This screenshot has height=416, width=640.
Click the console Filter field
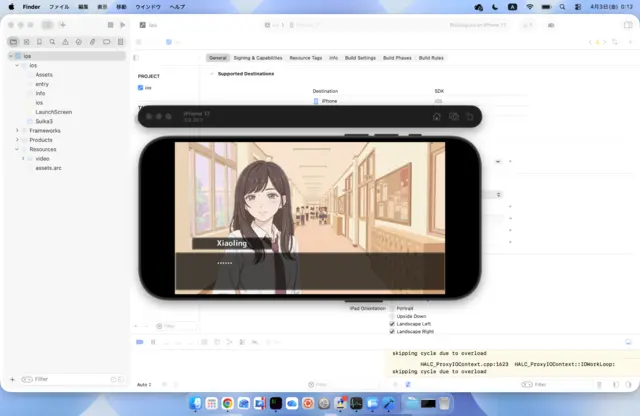(x=557, y=385)
